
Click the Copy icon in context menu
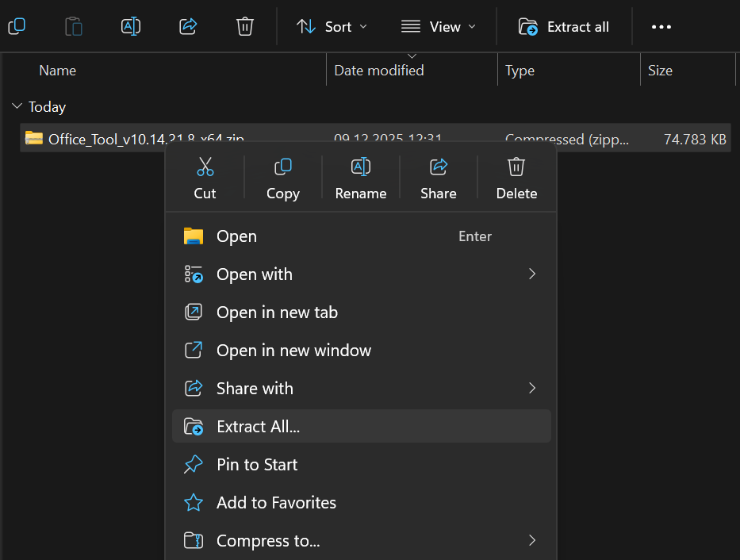pos(282,167)
